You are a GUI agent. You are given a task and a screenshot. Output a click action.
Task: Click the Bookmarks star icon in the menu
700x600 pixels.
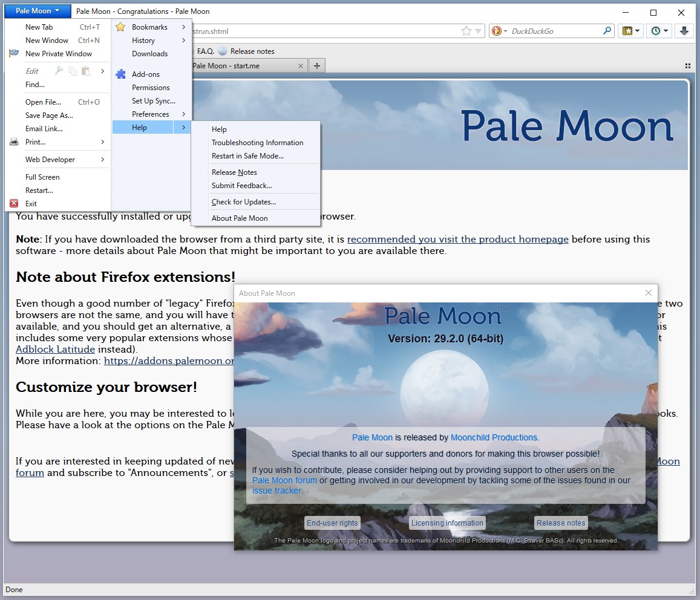(121, 27)
